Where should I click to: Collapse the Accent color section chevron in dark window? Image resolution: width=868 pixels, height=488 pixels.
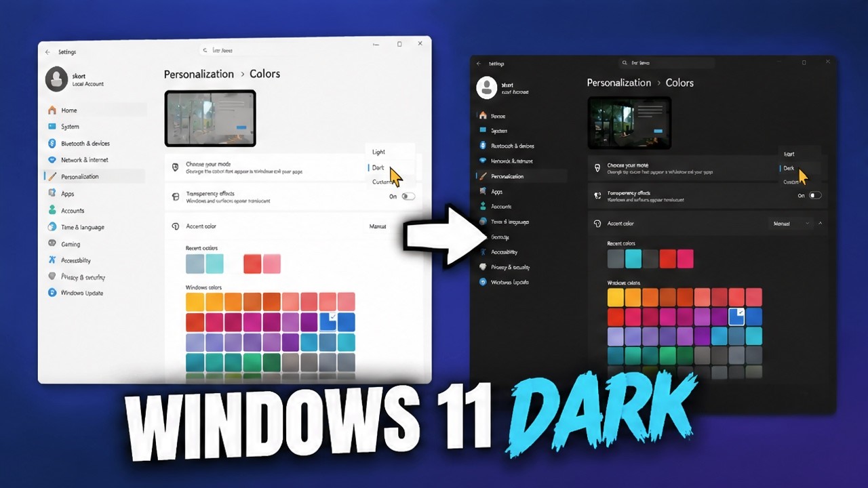(821, 223)
